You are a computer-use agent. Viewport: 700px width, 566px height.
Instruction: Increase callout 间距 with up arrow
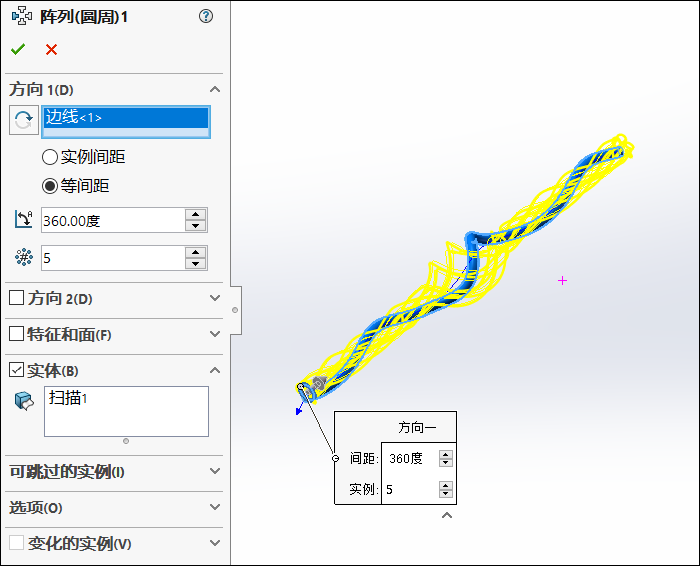tap(446, 454)
